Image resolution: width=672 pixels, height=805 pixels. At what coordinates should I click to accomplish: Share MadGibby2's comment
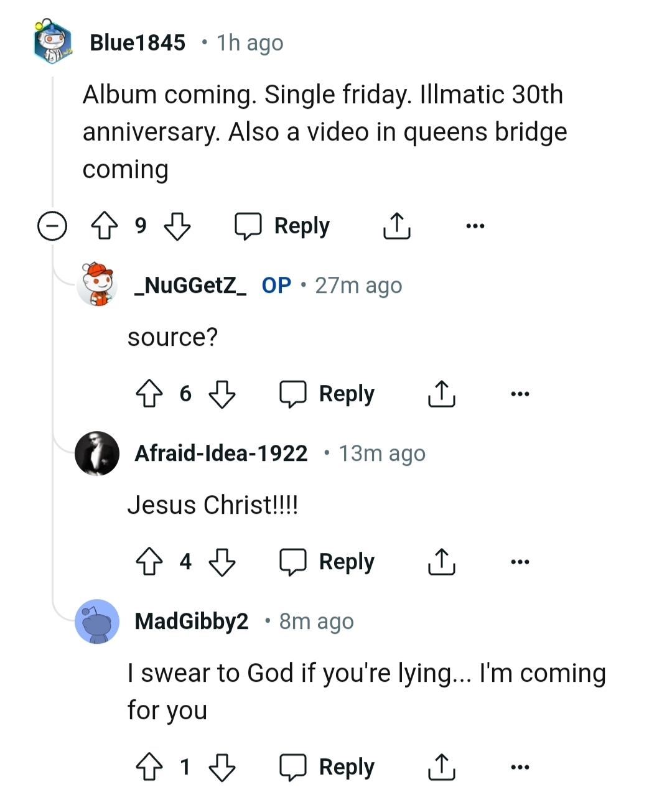point(441,767)
